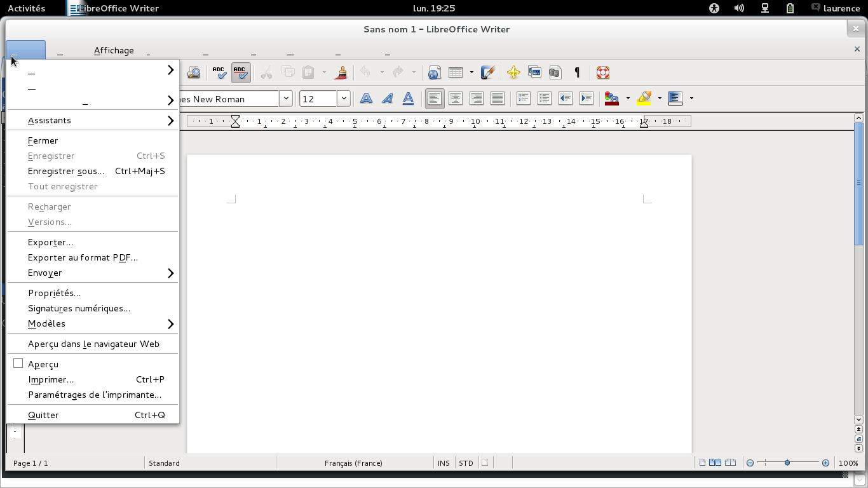
Task: Tick the Aperçu checkbox in the menu
Action: pos(18,363)
